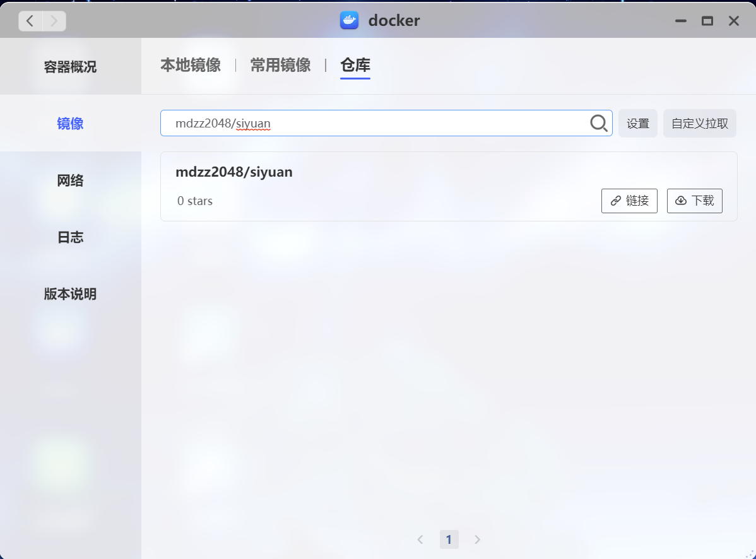Minimize the docker window
Image resolution: width=756 pixels, height=559 pixels.
tap(681, 21)
